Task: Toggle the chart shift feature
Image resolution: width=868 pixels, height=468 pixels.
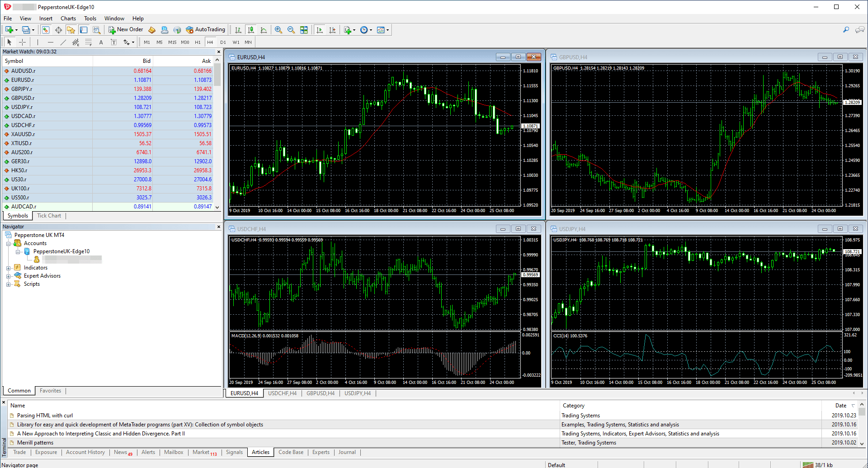Action: tap(333, 29)
